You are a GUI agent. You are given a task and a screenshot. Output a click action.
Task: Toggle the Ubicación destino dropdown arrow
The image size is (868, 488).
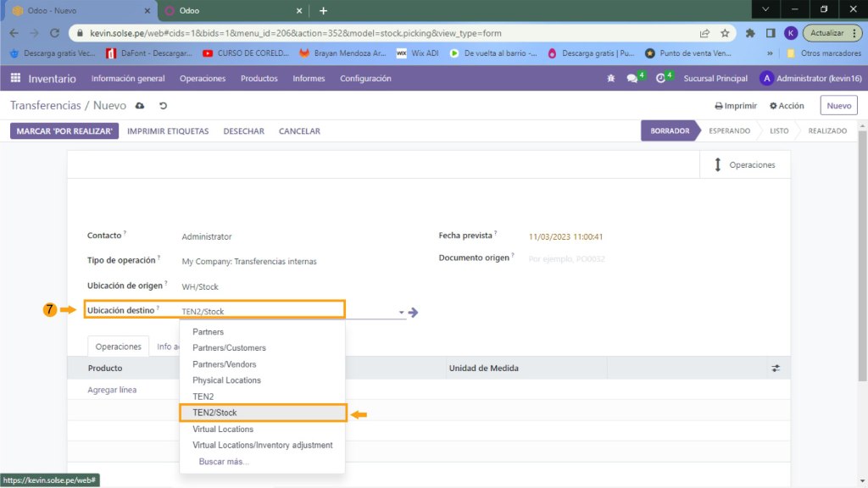[401, 313]
